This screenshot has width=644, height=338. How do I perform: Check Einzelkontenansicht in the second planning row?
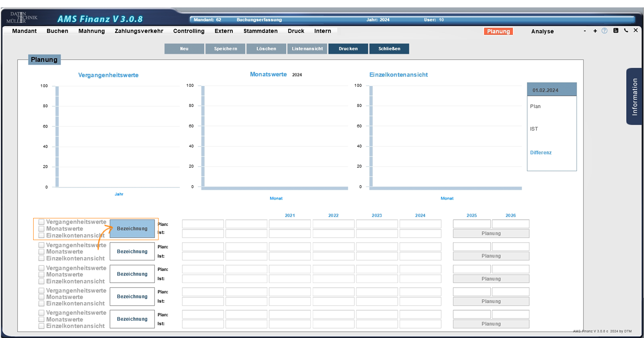pos(41,259)
